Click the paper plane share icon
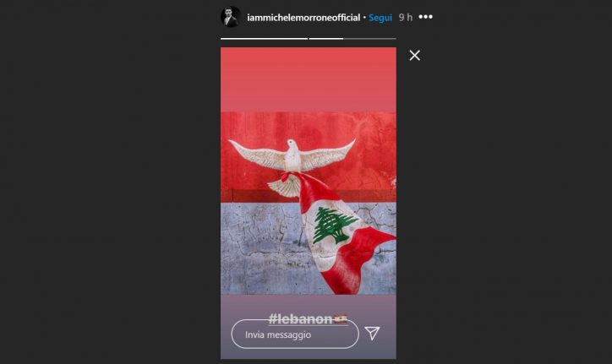612x364 pixels. pyautogui.click(x=372, y=334)
